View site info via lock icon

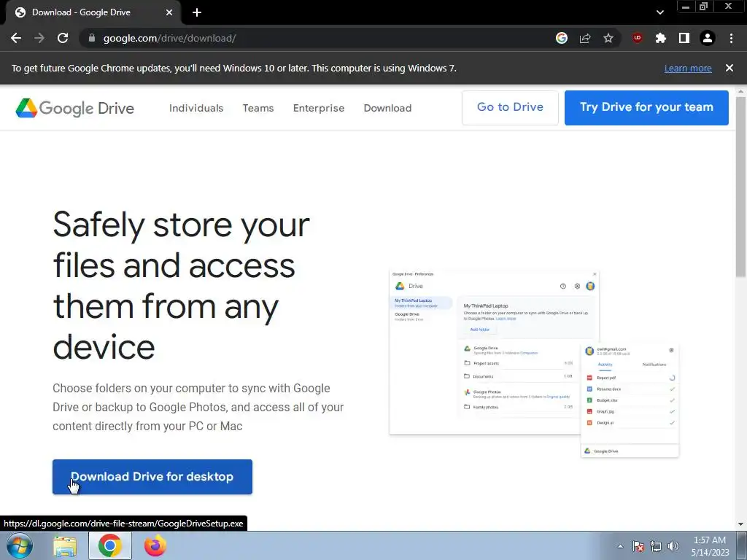pyautogui.click(x=92, y=38)
